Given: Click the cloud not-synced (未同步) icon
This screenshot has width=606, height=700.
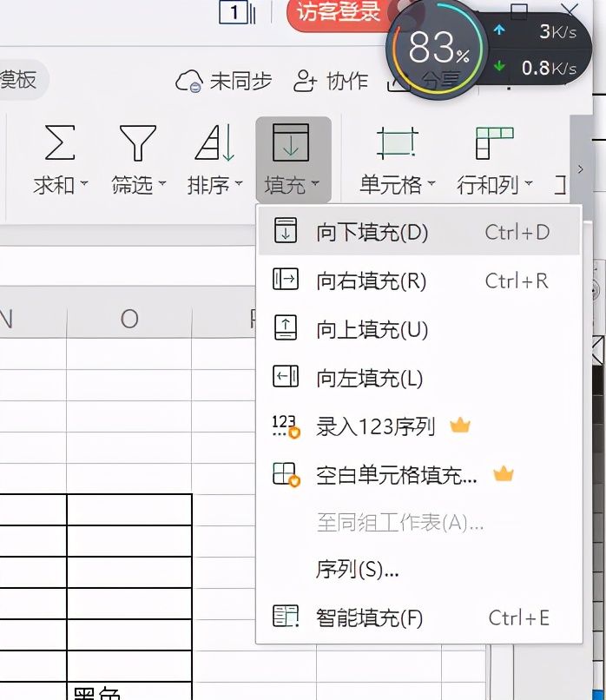Looking at the screenshot, I should point(189,82).
